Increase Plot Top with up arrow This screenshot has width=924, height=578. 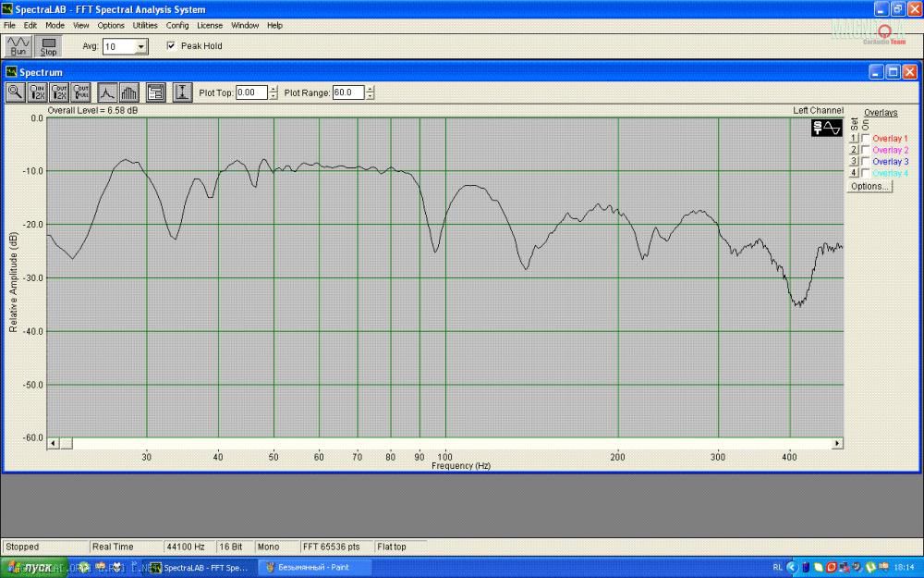click(x=274, y=89)
